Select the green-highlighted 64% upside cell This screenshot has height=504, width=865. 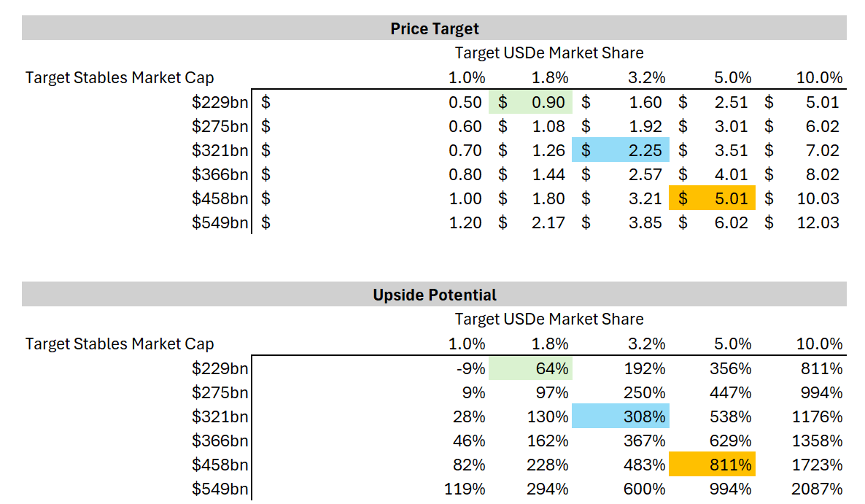coord(531,369)
